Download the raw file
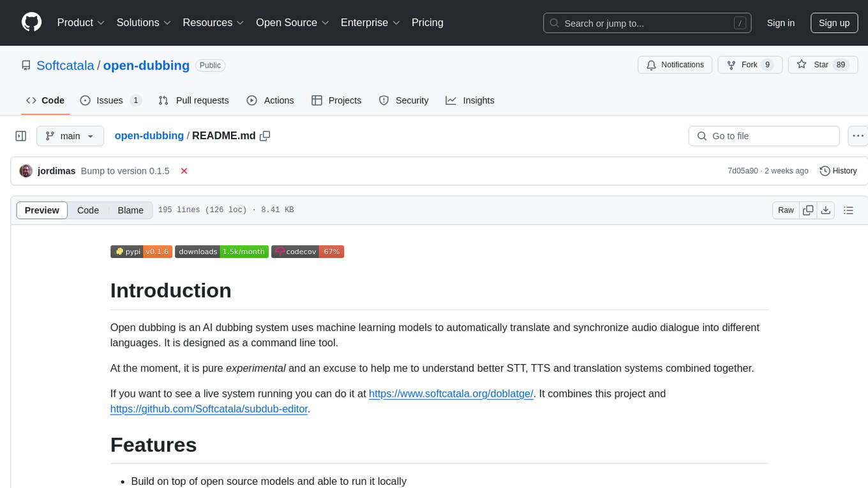The height and width of the screenshot is (488, 868). [x=825, y=210]
